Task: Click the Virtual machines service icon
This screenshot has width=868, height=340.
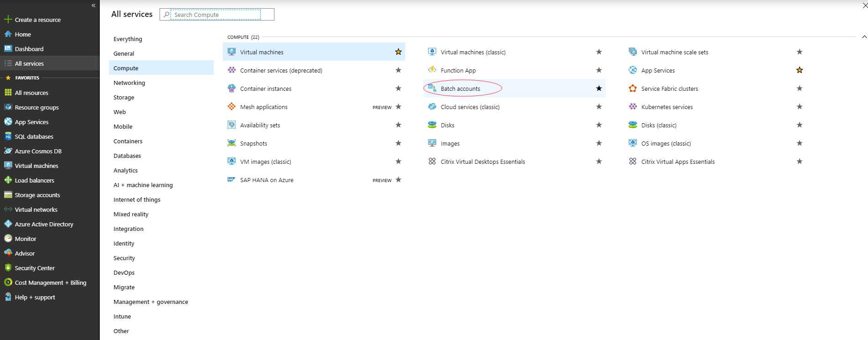Action: [232, 52]
